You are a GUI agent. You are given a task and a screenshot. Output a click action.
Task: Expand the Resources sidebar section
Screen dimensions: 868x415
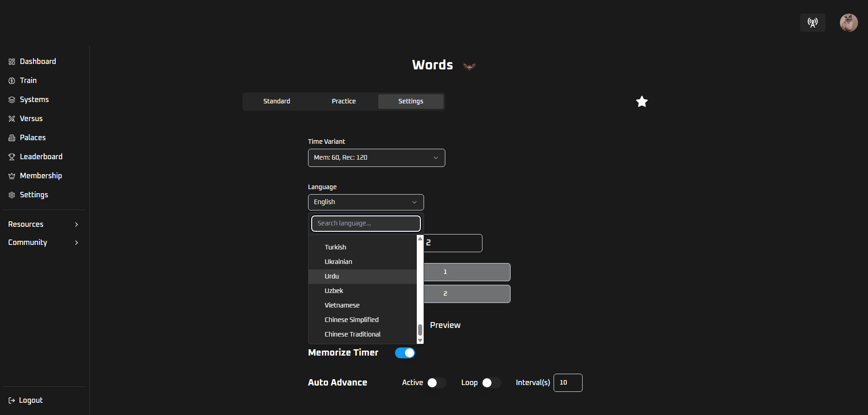(43, 225)
